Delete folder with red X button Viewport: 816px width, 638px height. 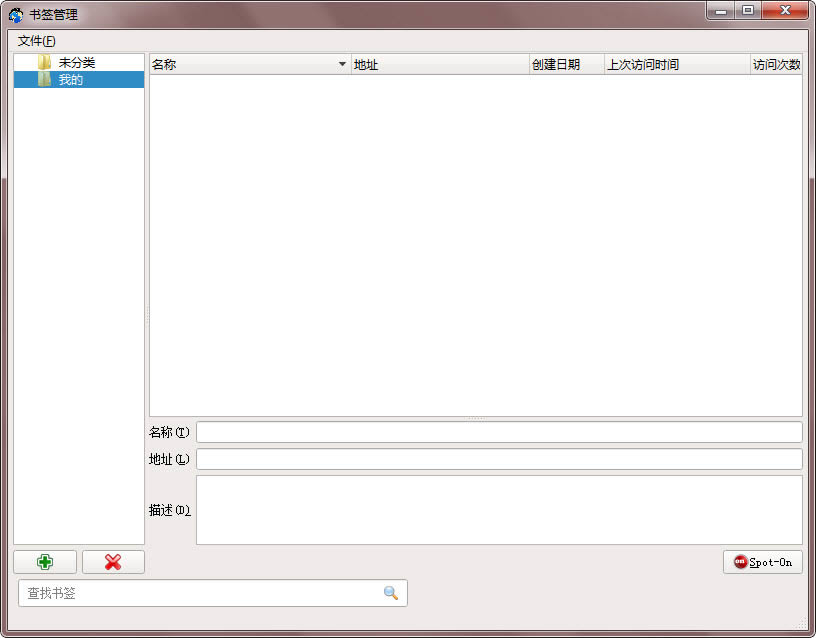click(x=113, y=562)
